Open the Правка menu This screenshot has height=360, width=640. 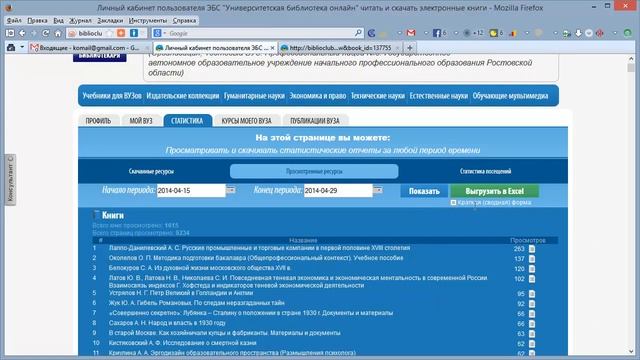click(x=37, y=20)
